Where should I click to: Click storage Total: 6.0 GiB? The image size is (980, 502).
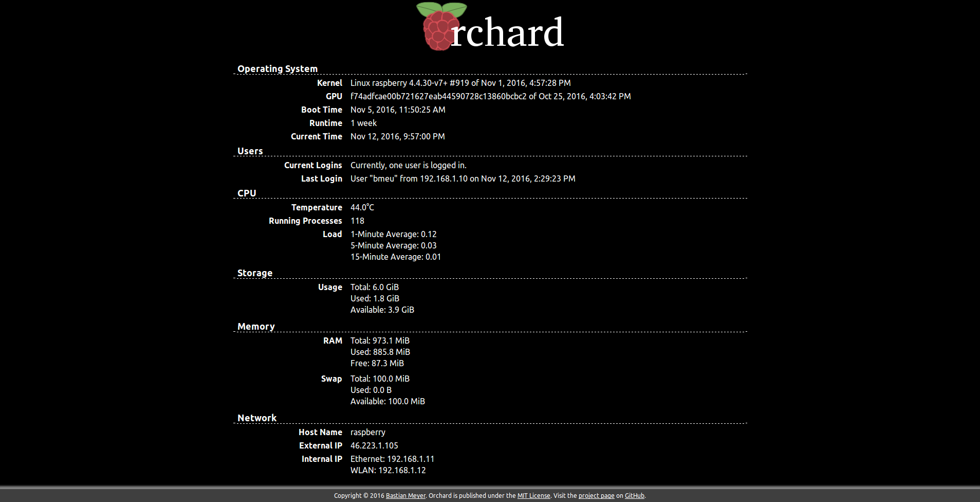(x=375, y=287)
